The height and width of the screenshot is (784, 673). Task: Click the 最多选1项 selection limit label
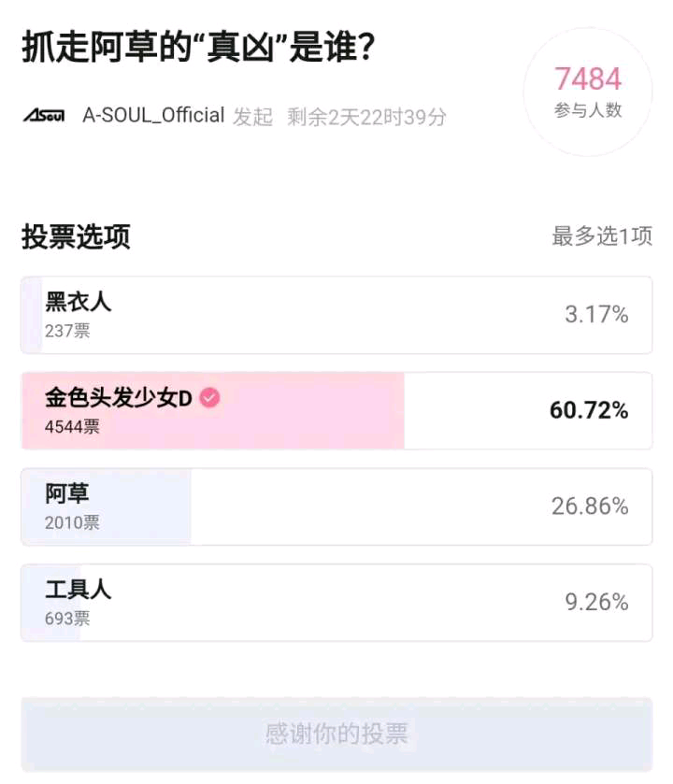[601, 236]
